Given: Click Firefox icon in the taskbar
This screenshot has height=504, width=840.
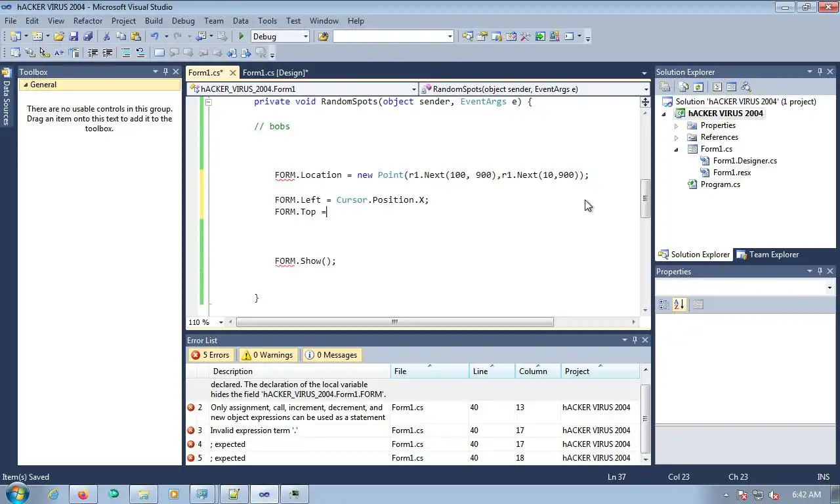Looking at the screenshot, I should [83, 494].
